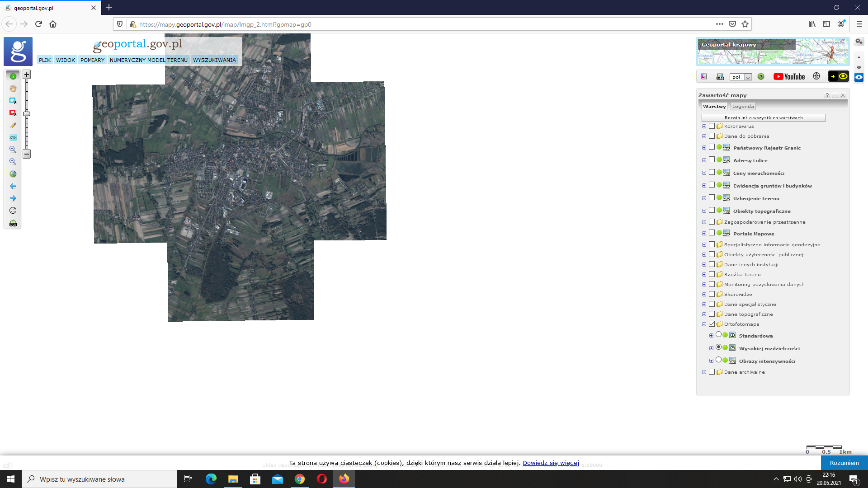868x488 pixels.
Task: Go to previous map view arrow
Action: tap(13, 186)
